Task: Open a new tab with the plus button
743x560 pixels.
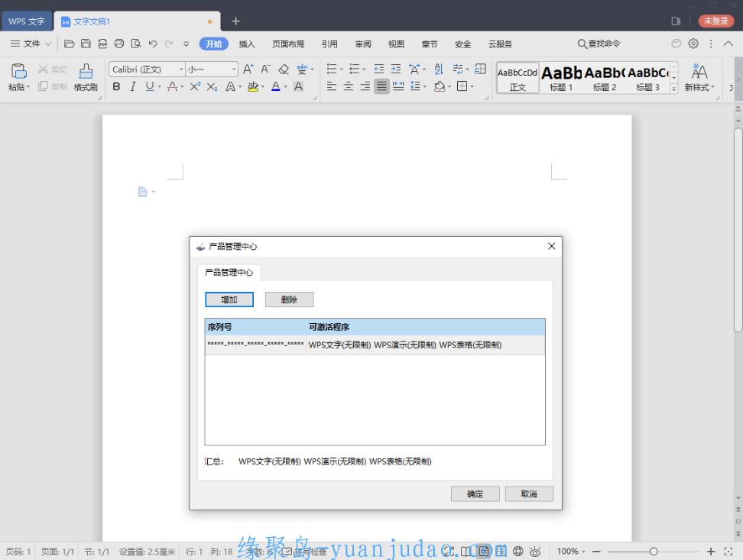Action: click(x=235, y=21)
